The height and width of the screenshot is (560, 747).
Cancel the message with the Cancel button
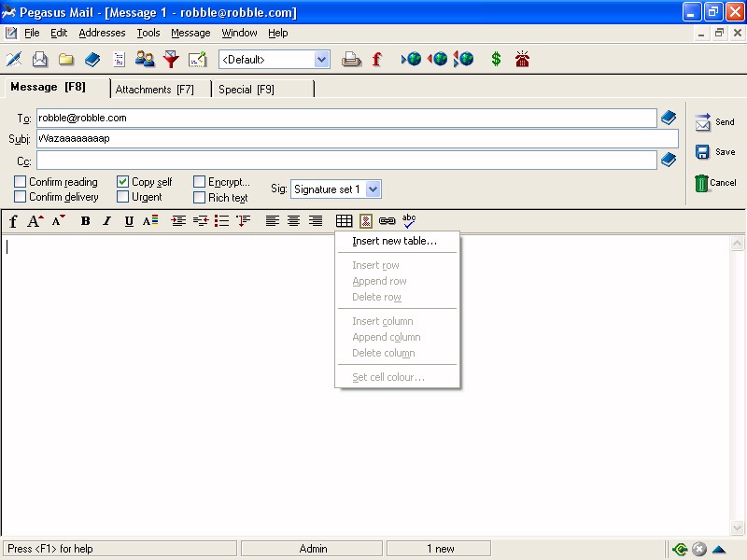[x=715, y=183]
